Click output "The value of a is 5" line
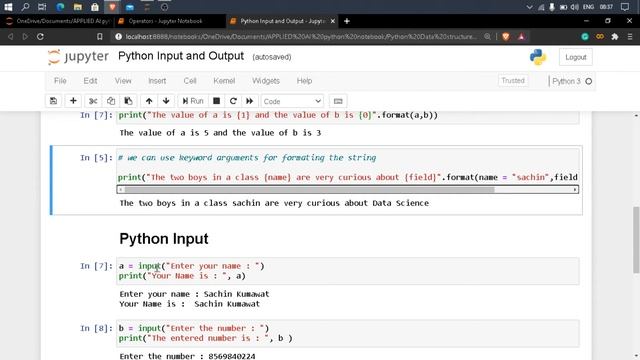Screen dimensions: 640x360 [220, 133]
